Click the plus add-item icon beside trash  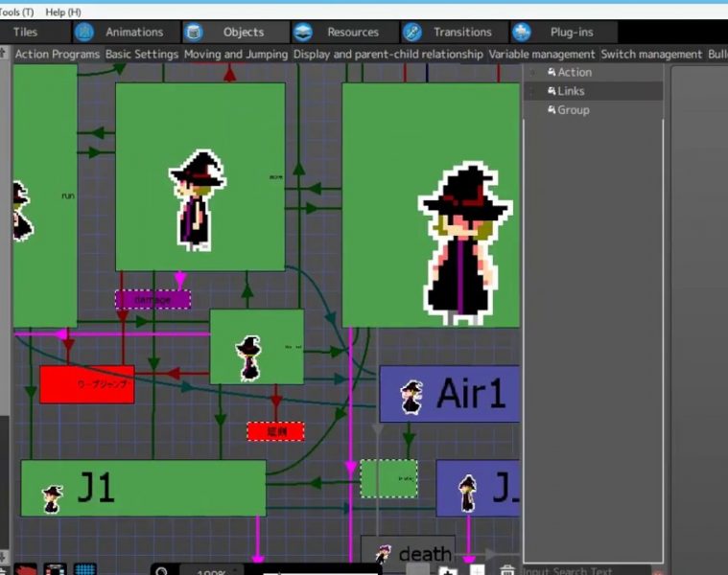[x=477, y=570]
